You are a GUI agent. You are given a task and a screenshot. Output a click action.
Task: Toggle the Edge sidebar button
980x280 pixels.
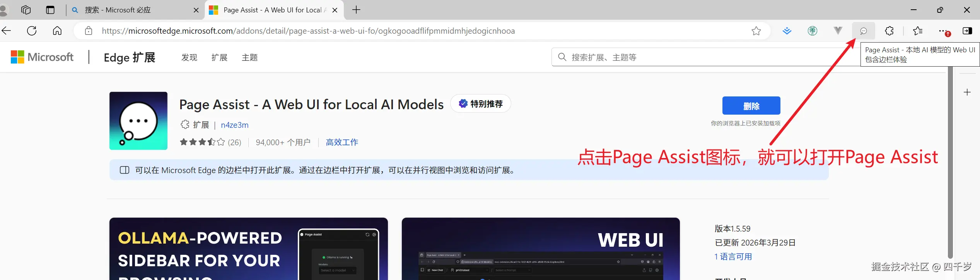click(967, 31)
